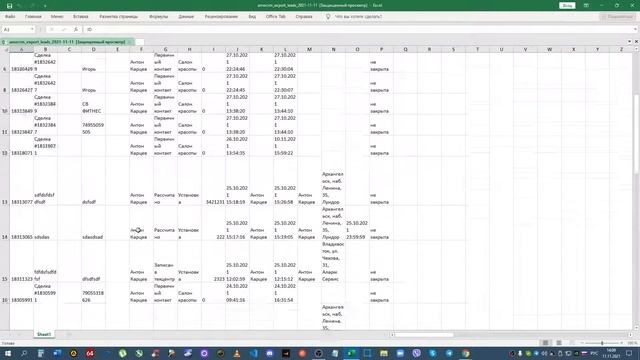Image resolution: width=640 pixels, height=360 pixels.
Task: Open the quick access toolbar customization arrow
Action: [x=45, y=6]
